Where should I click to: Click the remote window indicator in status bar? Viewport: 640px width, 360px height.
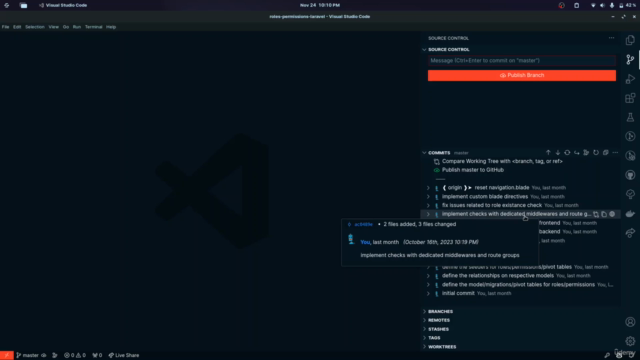tap(7, 356)
